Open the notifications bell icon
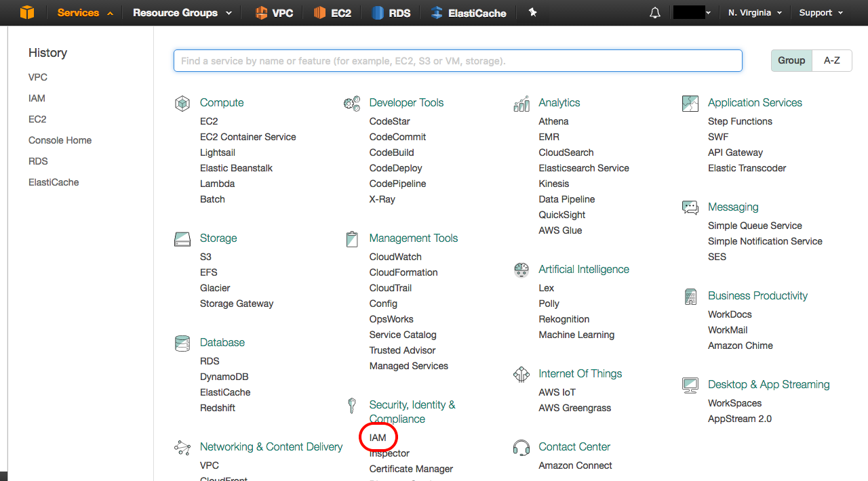Screen dimensions: 868x481 (x=654, y=13)
